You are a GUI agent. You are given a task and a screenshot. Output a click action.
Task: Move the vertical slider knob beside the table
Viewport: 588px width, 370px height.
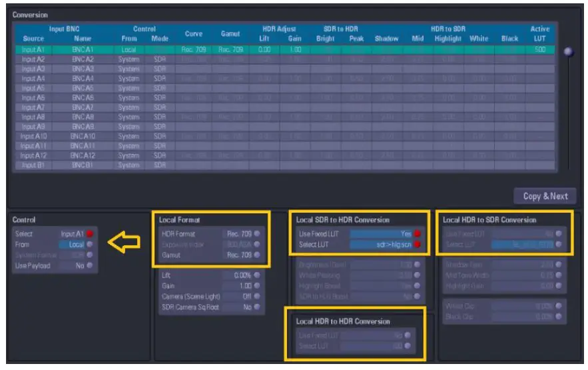click(x=569, y=52)
